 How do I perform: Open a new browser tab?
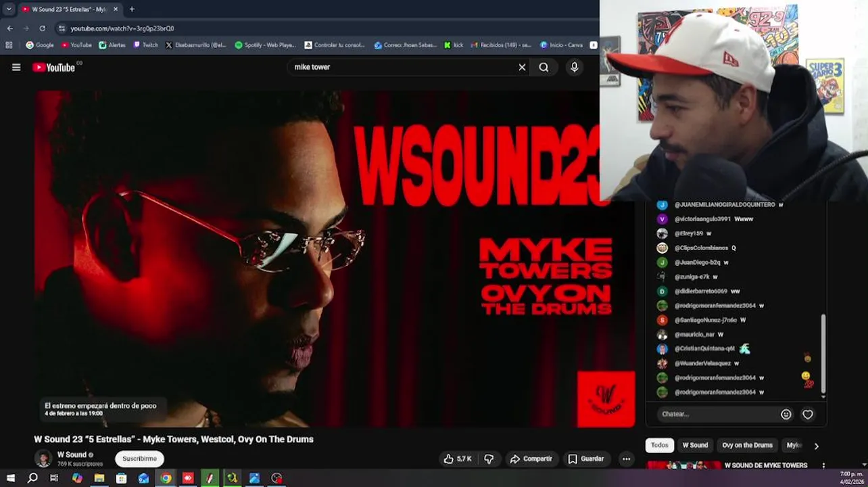coord(132,9)
